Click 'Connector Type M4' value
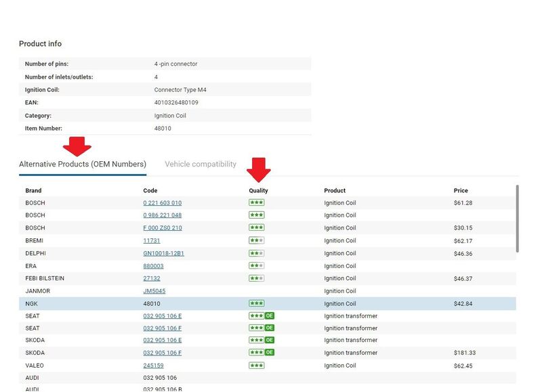The height and width of the screenshot is (392, 542). pyautogui.click(x=180, y=90)
